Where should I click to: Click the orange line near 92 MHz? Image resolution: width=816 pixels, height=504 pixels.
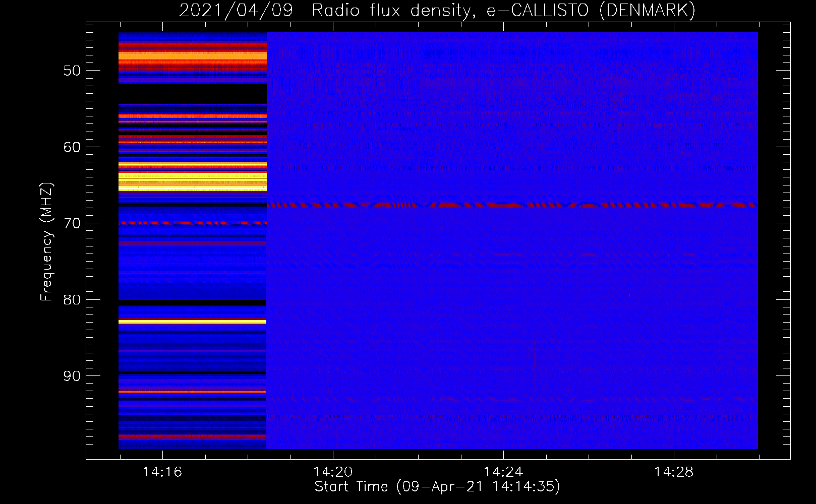(193, 391)
